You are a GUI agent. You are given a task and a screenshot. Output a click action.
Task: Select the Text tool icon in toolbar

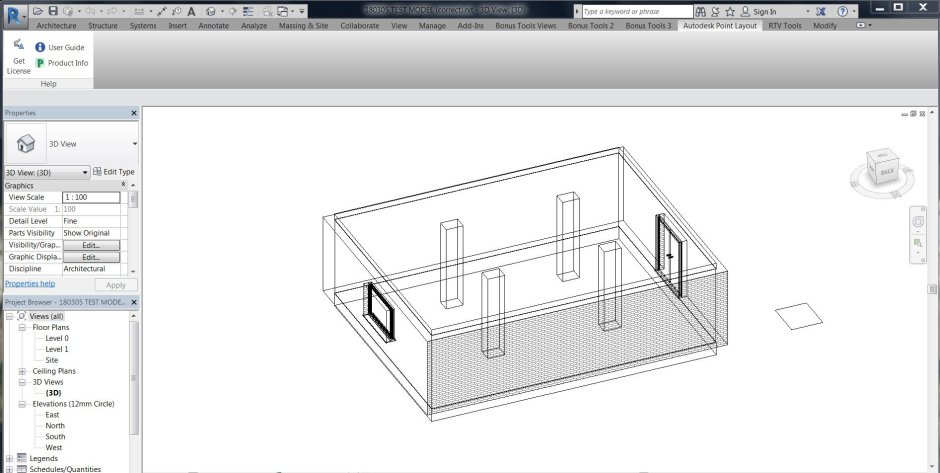[x=191, y=11]
